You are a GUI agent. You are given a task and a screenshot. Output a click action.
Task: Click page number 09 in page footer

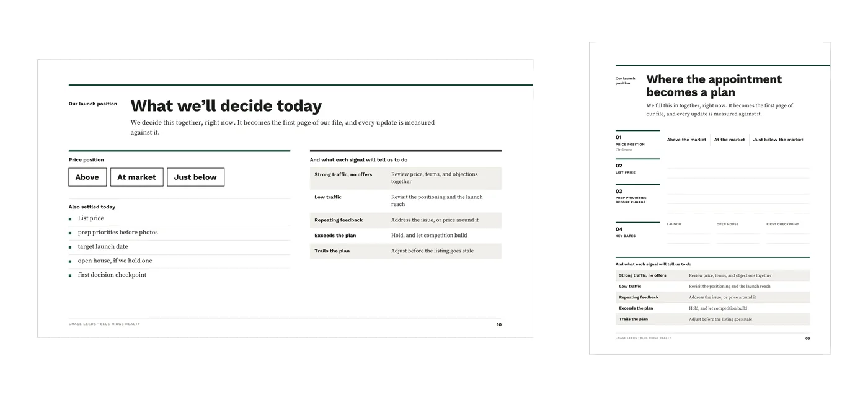[x=807, y=339]
